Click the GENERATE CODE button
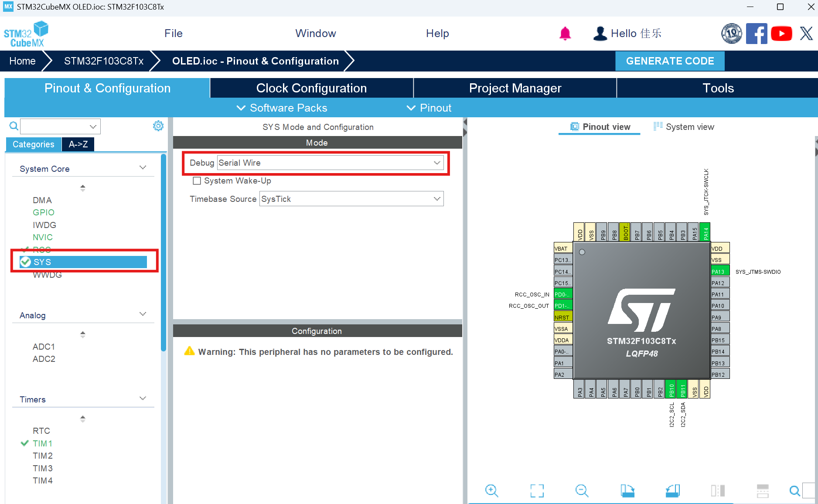 tap(670, 61)
